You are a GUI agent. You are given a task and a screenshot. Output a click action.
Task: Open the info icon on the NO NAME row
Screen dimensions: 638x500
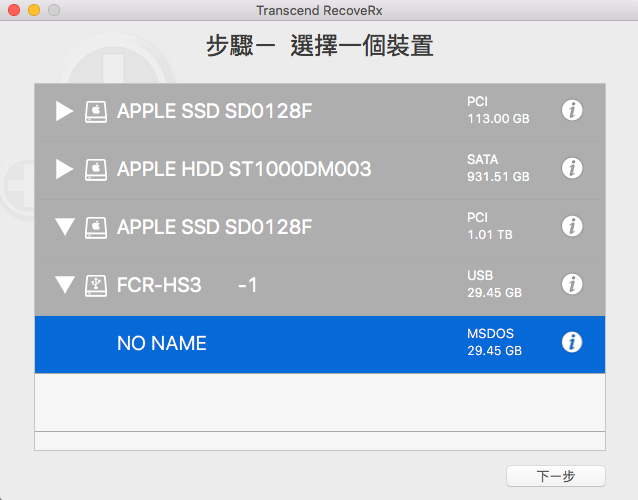572,342
